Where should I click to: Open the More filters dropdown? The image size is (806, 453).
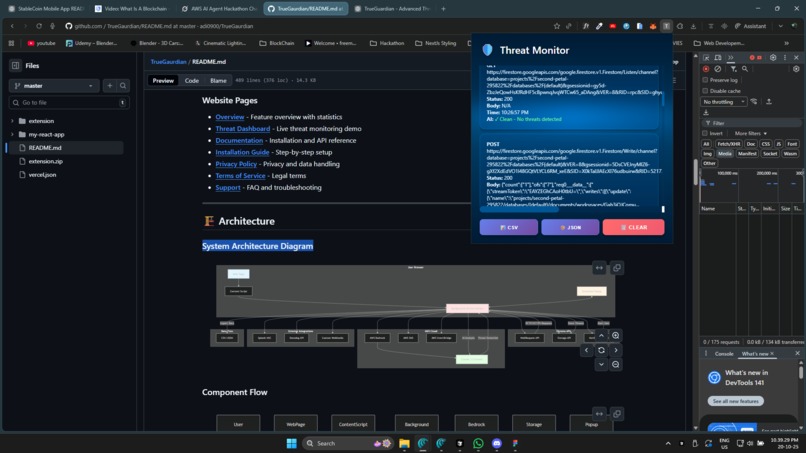click(750, 133)
